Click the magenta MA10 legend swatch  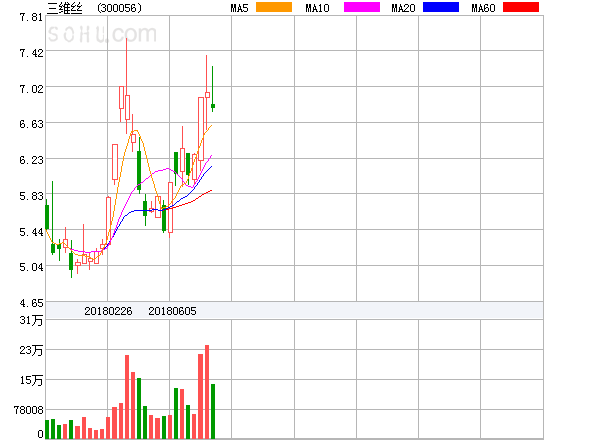coord(362,7)
